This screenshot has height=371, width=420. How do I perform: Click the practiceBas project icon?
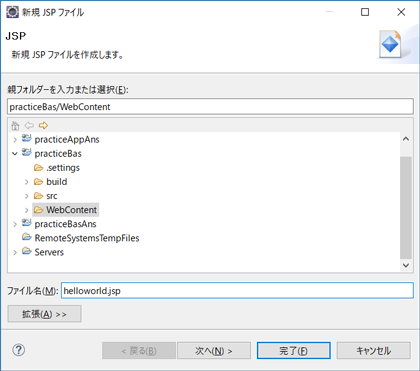tap(27, 152)
